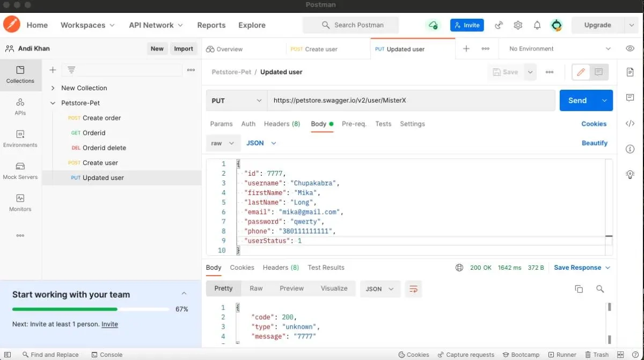Click the notifications bell icon

coord(537,25)
